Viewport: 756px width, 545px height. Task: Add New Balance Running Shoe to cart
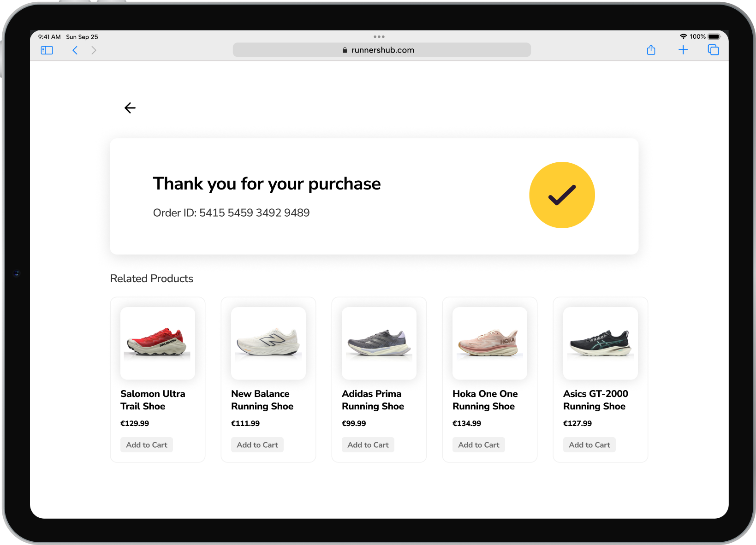(257, 445)
